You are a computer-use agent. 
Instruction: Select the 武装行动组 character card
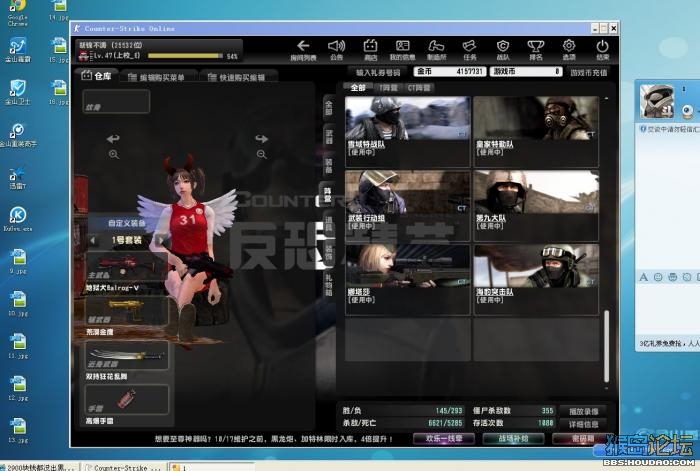click(x=408, y=205)
